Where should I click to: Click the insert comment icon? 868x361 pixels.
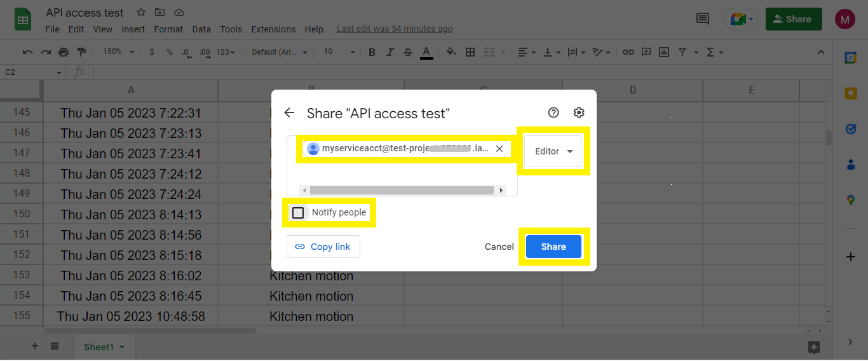click(646, 52)
